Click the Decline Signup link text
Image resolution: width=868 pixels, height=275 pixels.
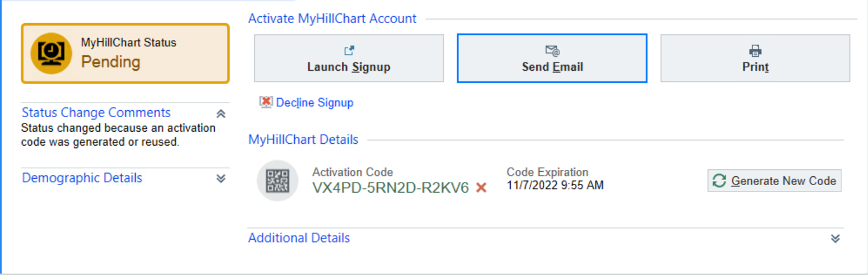314,103
